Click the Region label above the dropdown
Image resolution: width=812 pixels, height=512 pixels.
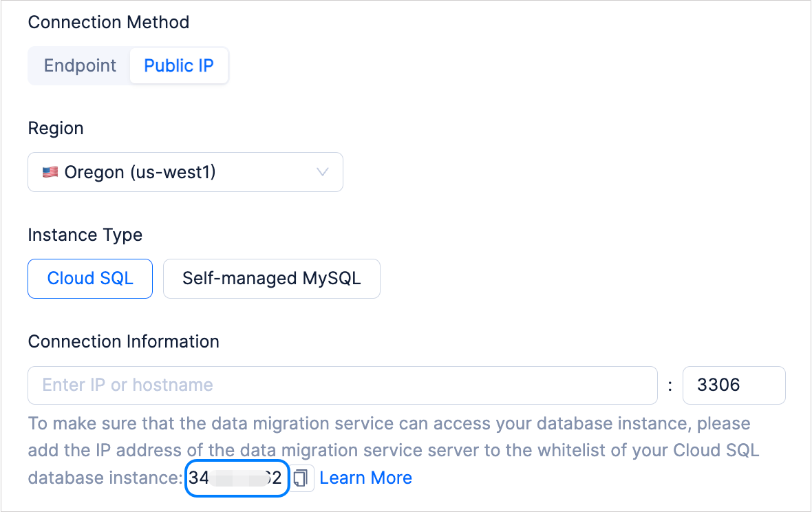(56, 129)
